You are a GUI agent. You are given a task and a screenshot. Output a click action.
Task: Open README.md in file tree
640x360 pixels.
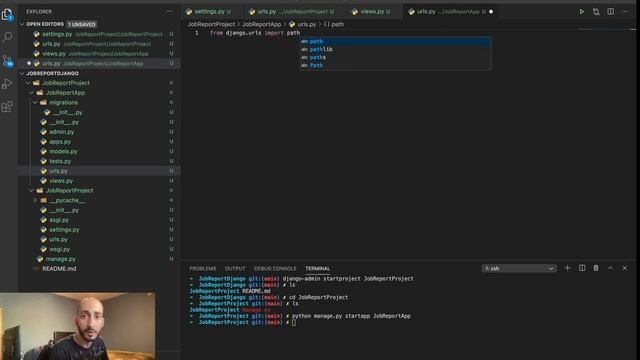99,269
